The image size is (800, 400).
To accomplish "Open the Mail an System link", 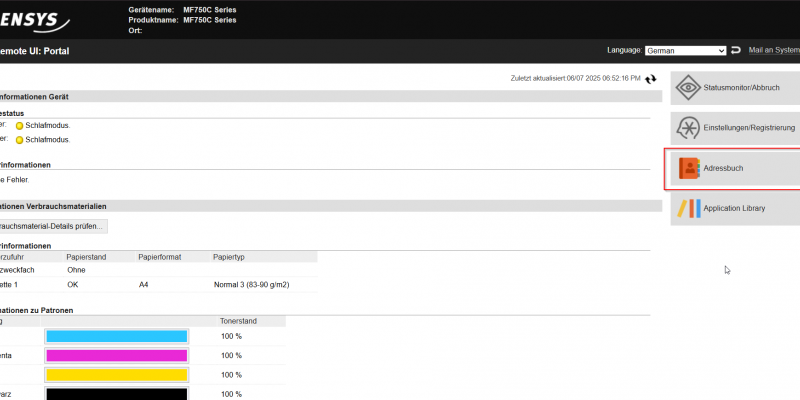I will 773,50.
